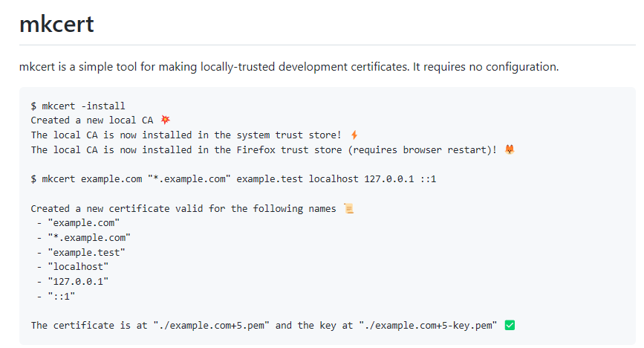The width and height of the screenshot is (644, 348).
Task: Click the "example.test" list entry
Action: point(86,252)
